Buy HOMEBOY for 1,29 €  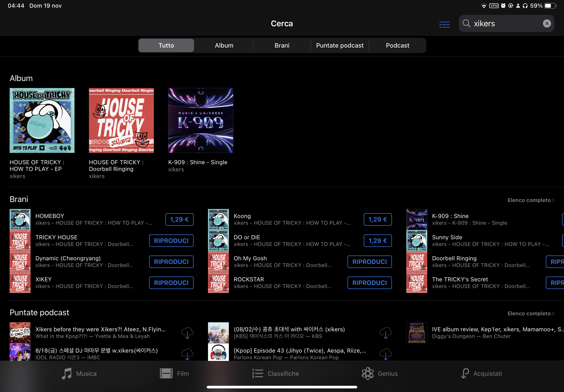point(179,219)
